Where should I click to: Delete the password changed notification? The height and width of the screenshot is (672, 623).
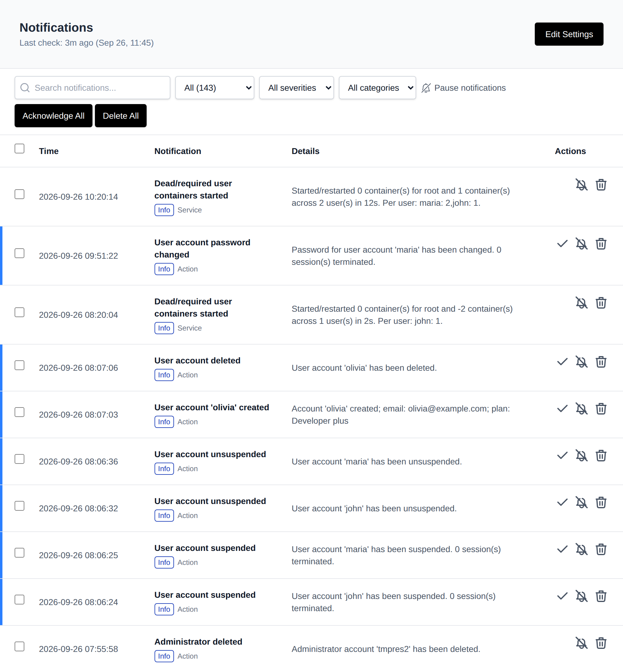coord(601,244)
